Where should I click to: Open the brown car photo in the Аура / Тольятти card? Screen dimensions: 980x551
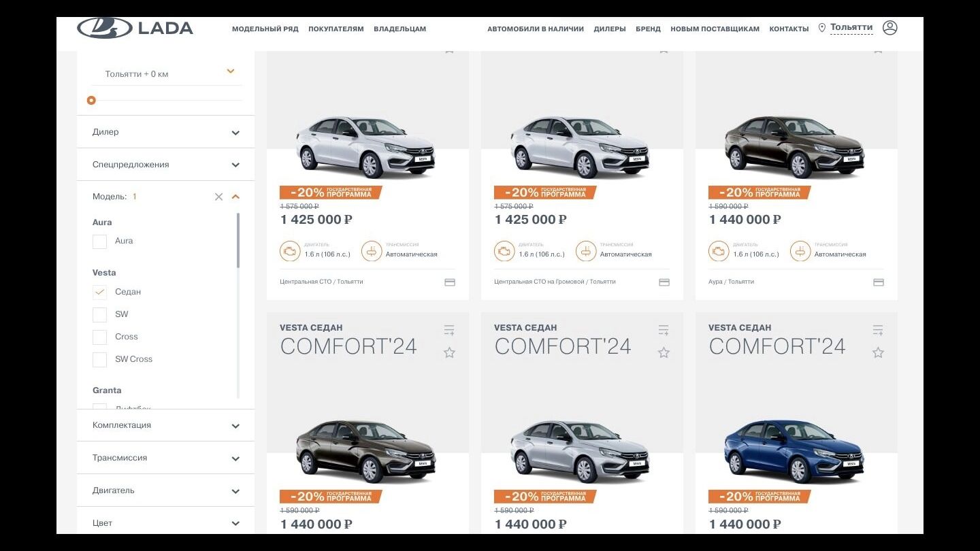[795, 147]
